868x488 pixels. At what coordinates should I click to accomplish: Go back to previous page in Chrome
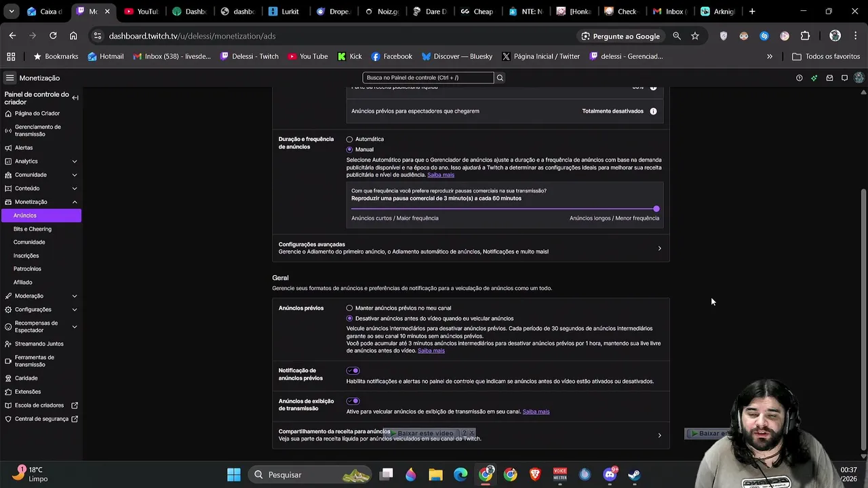coord(12,36)
